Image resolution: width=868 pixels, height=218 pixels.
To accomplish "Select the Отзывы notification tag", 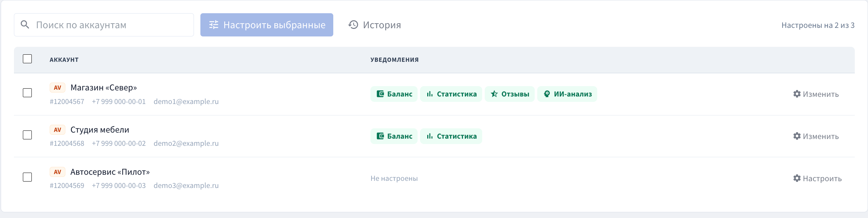I will (510, 94).
